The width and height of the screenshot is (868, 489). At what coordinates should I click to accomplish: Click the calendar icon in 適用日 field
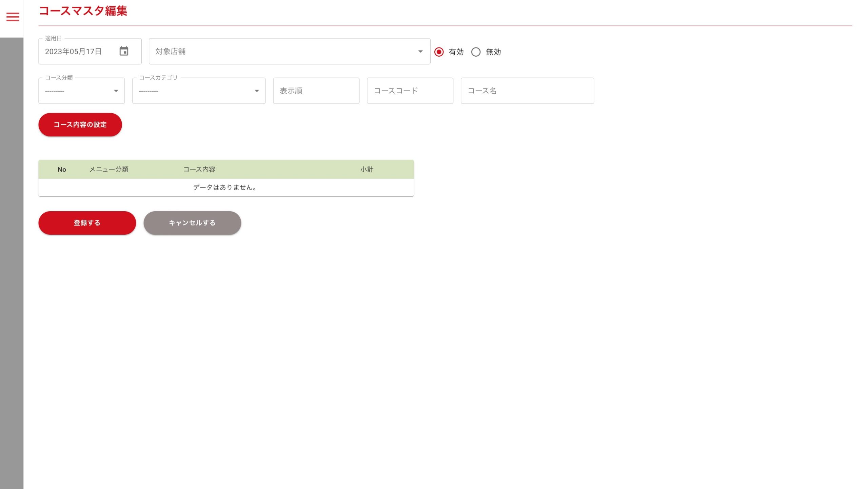click(124, 51)
